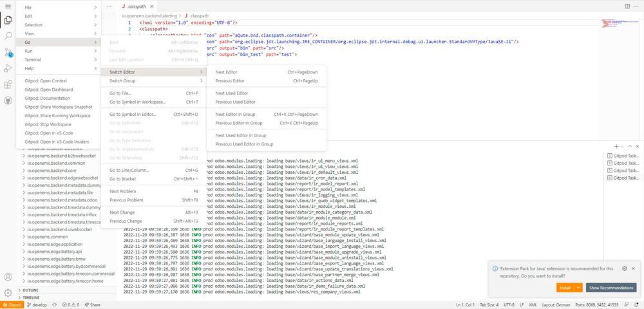Open the GitHub view in activity bar
The image size is (644, 309).
coord(8,100)
